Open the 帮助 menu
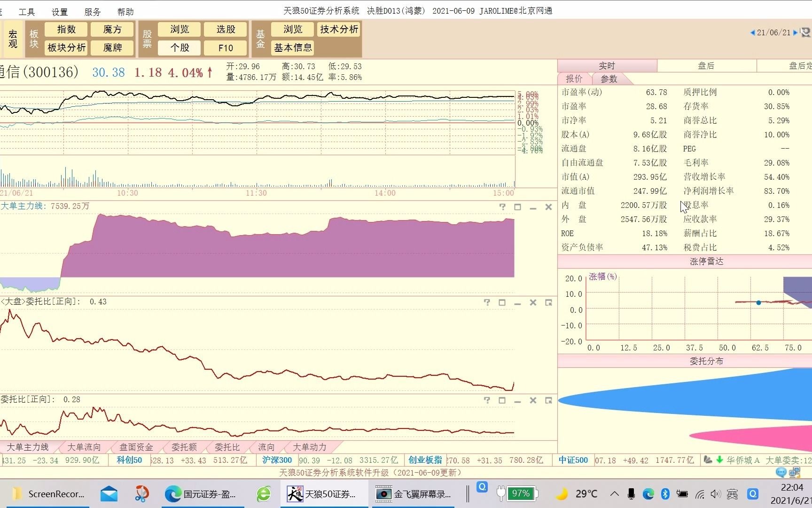This screenshot has height=508, width=812. point(125,12)
